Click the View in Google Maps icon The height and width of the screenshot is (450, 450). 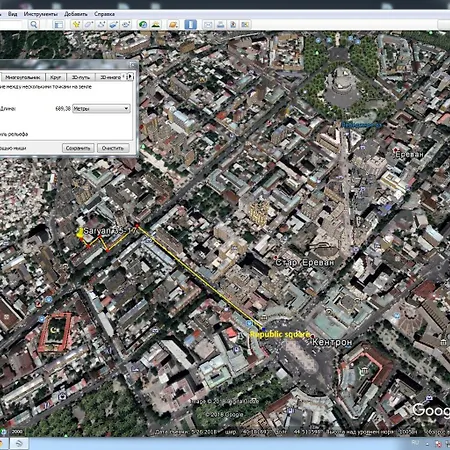click(x=245, y=24)
